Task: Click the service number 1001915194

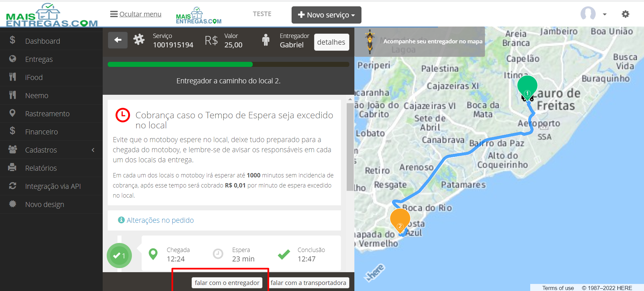Action: tap(173, 45)
